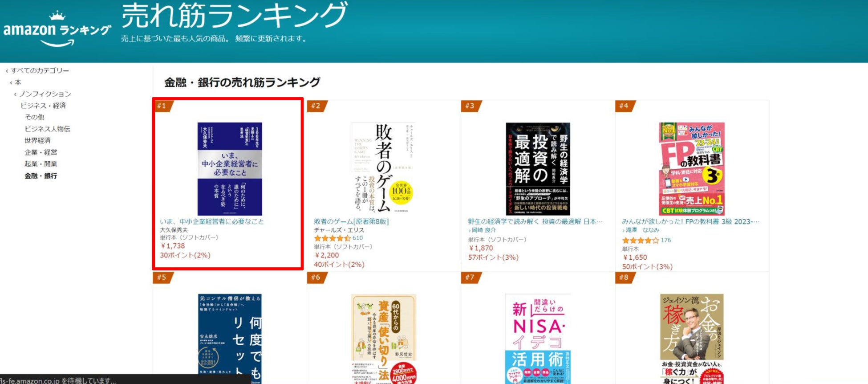Open the ジェイソン流お金の稼ぎ方 cover image
Screen dimensions: 868x384
[x=692, y=339]
